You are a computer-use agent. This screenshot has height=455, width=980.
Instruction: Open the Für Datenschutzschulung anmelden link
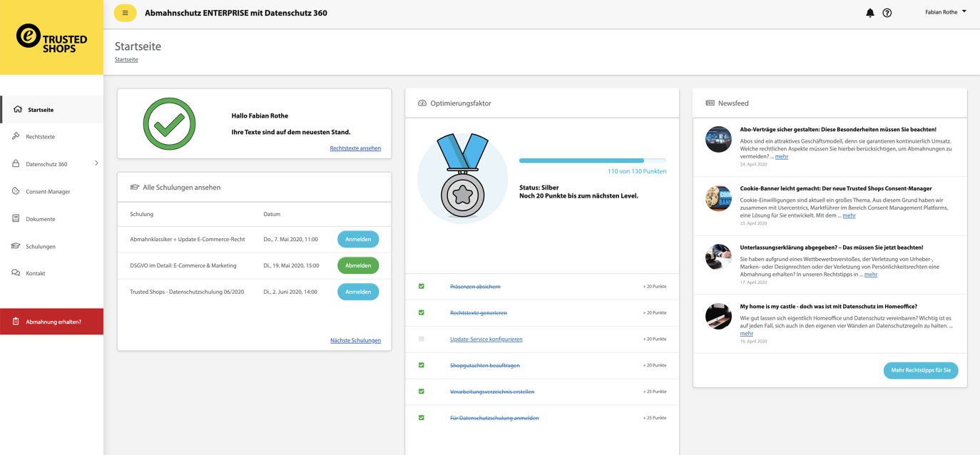point(494,418)
